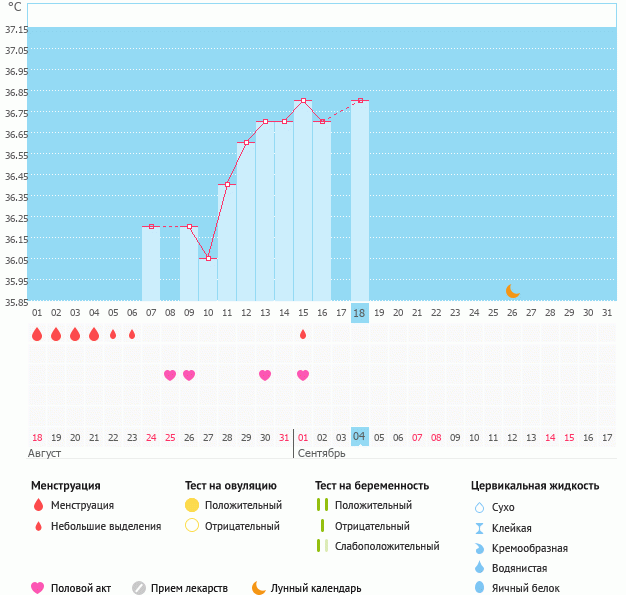Click the yellow 'Положительный' ovulation test icon

[193, 506]
